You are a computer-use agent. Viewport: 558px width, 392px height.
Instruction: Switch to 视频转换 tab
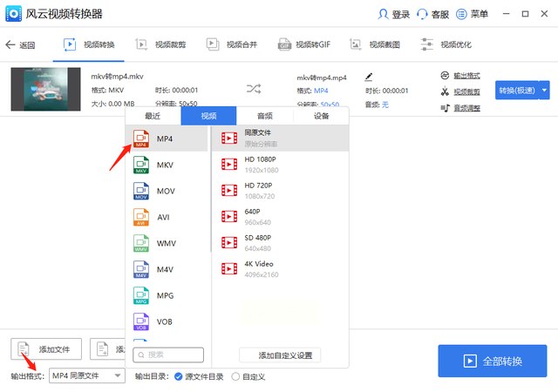click(89, 44)
